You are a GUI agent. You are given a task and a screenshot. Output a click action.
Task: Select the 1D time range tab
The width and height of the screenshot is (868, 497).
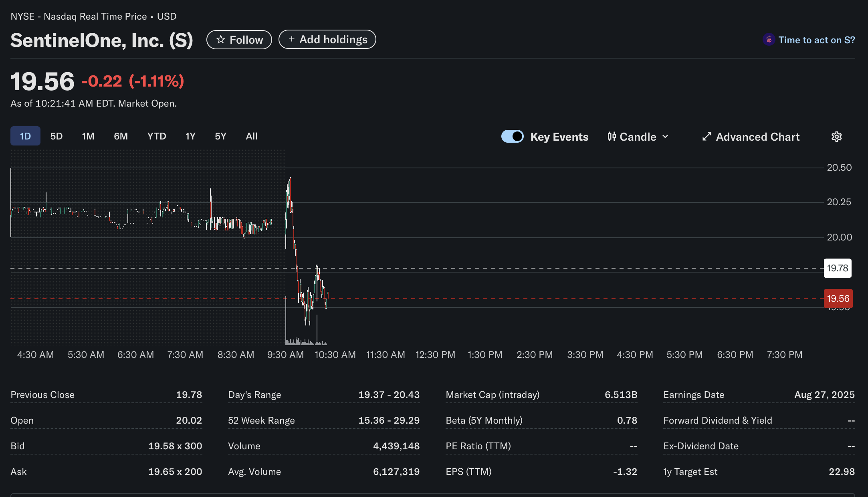click(25, 136)
